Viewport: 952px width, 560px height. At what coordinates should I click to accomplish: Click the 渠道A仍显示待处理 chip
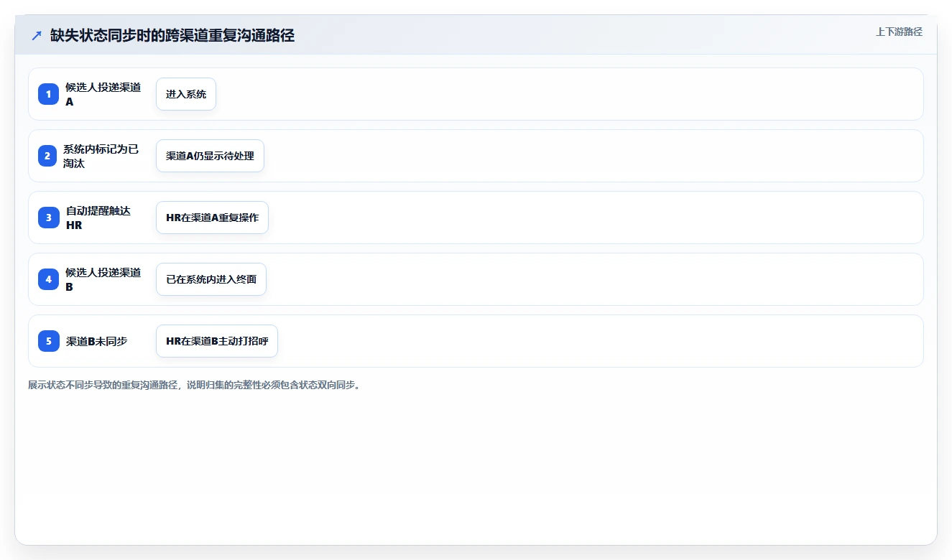(210, 156)
